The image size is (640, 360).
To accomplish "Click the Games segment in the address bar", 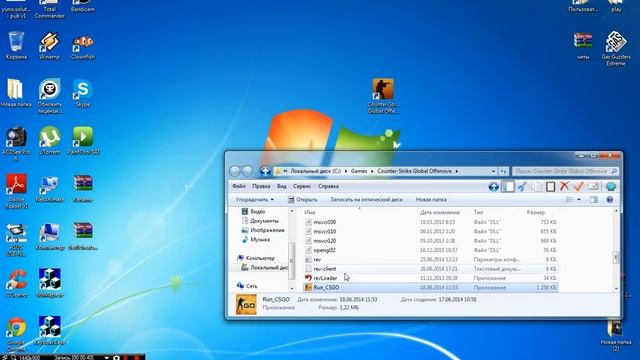I will [x=359, y=171].
